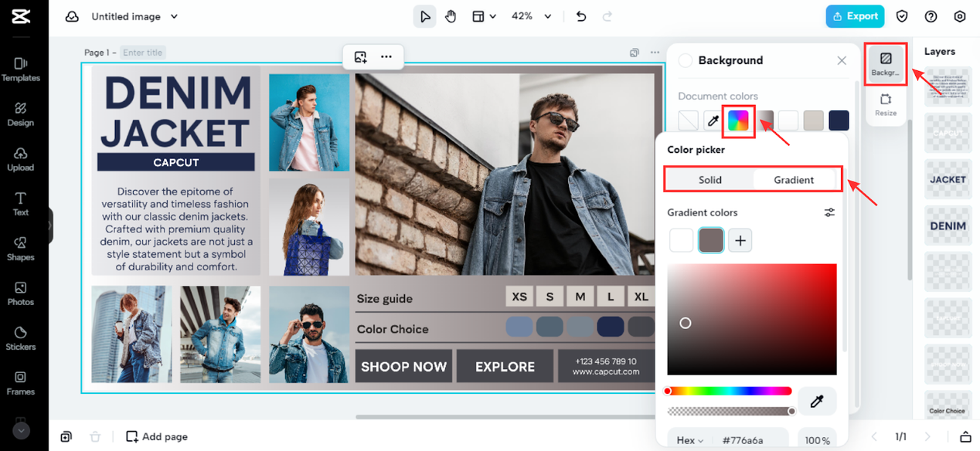
Task: Activate the Select pointer tool
Action: 424,16
